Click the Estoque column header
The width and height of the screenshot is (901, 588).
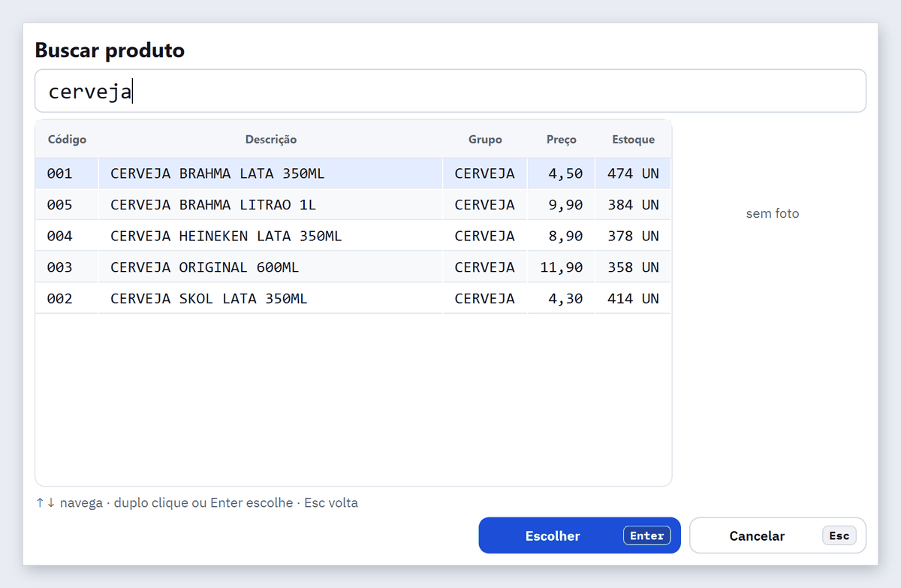(633, 139)
